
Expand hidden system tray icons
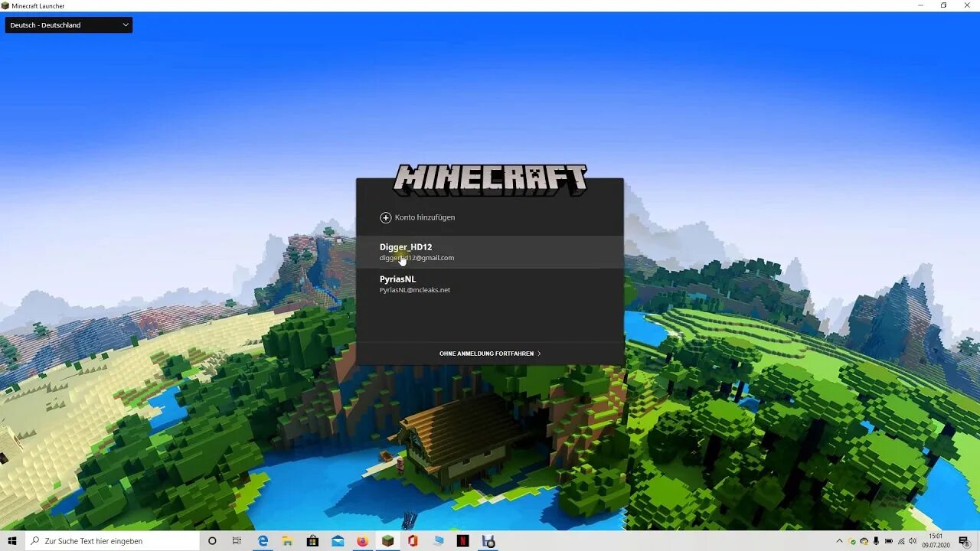click(x=839, y=541)
